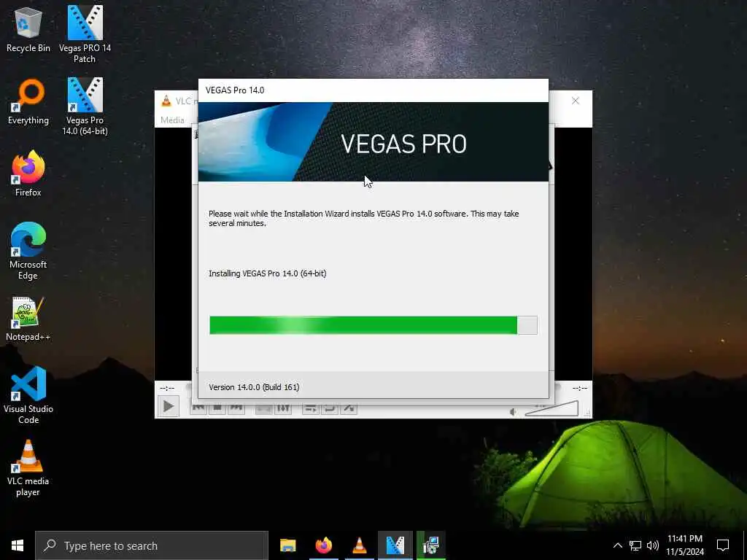Toggle the VLC playlist button

[311, 408]
